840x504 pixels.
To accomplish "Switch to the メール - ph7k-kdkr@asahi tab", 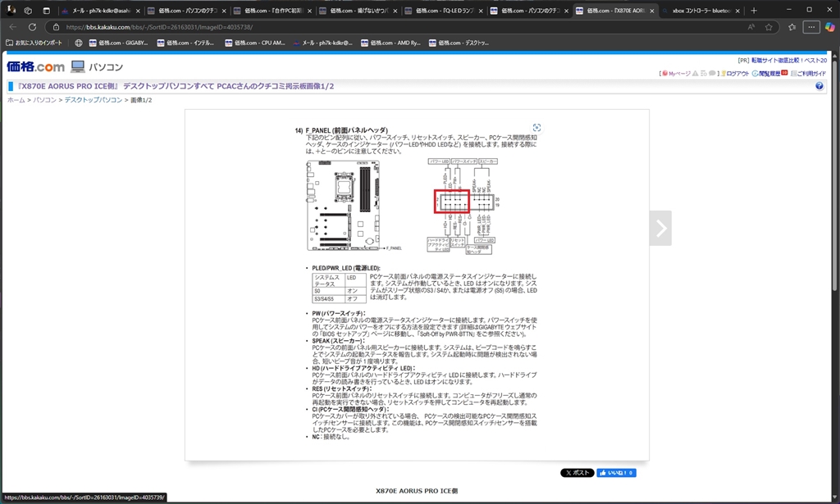I will tap(101, 11).
